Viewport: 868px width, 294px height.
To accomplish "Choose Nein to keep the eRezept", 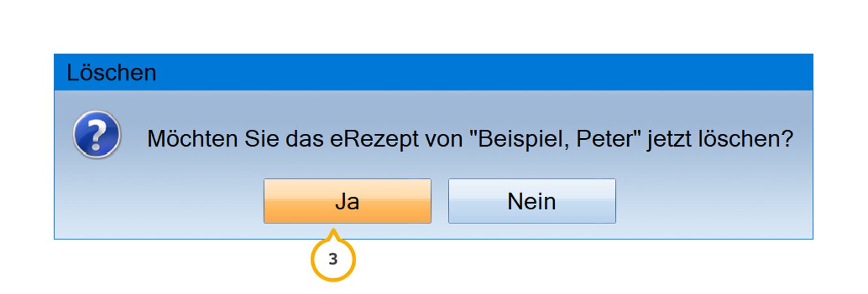I will pyautogui.click(x=532, y=201).
